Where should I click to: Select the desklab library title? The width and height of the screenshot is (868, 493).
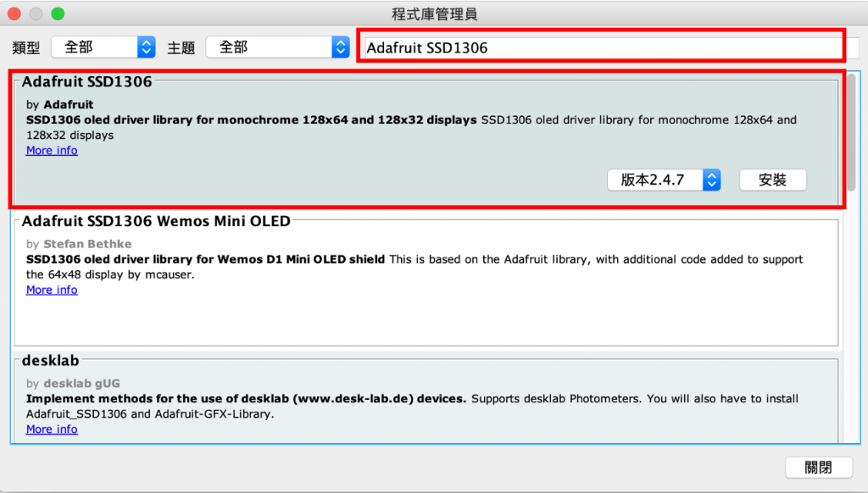point(50,361)
